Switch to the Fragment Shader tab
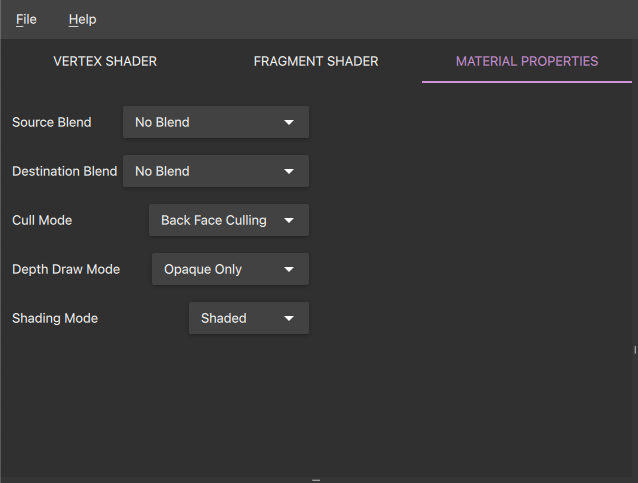The image size is (638, 483). (316, 61)
